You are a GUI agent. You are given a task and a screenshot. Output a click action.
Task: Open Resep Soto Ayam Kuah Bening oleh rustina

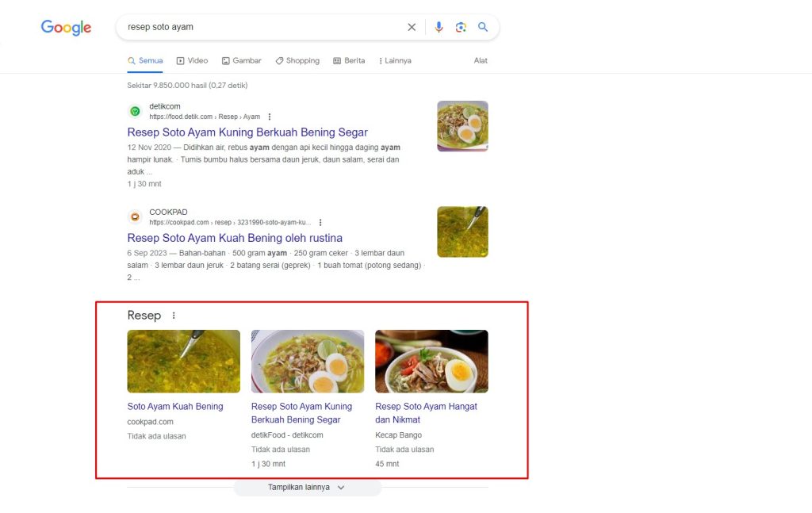(235, 238)
